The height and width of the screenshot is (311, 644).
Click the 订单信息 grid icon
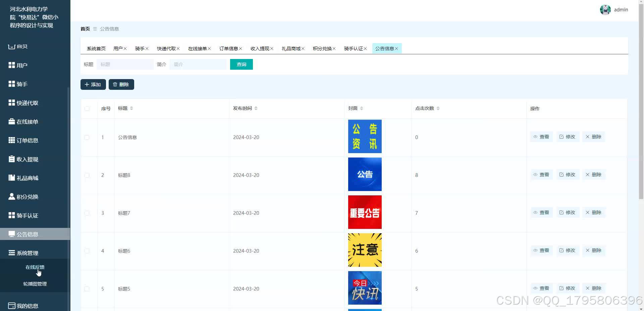point(12,140)
